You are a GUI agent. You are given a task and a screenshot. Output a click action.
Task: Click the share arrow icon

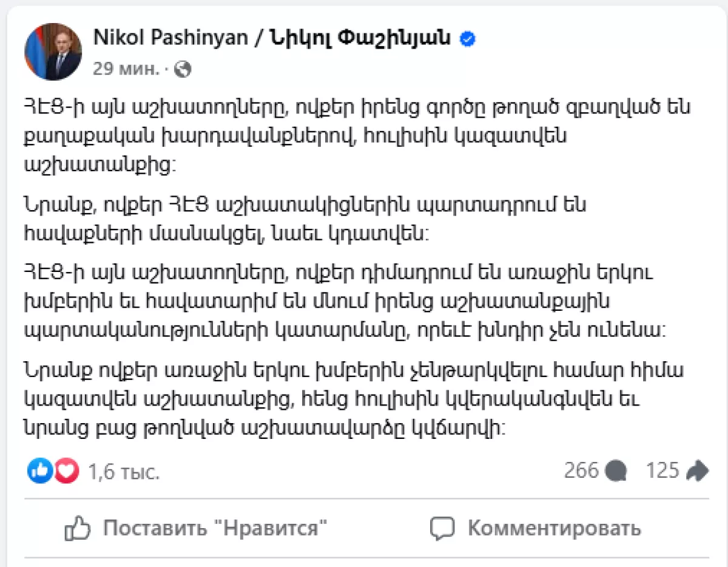tap(697, 470)
